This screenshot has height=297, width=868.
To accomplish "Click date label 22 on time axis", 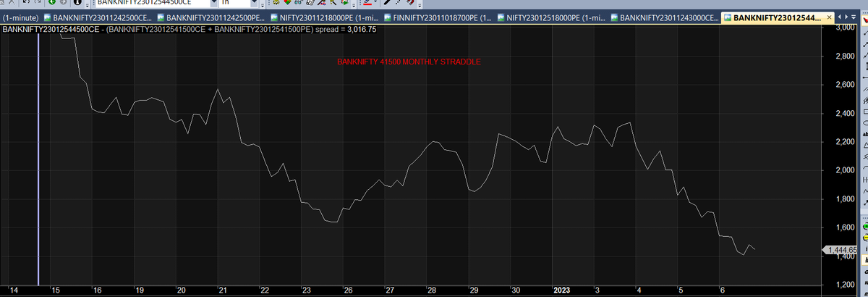I will 265,290.
